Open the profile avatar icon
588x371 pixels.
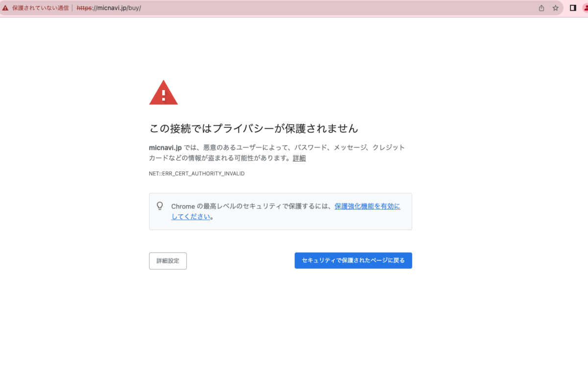click(x=585, y=8)
